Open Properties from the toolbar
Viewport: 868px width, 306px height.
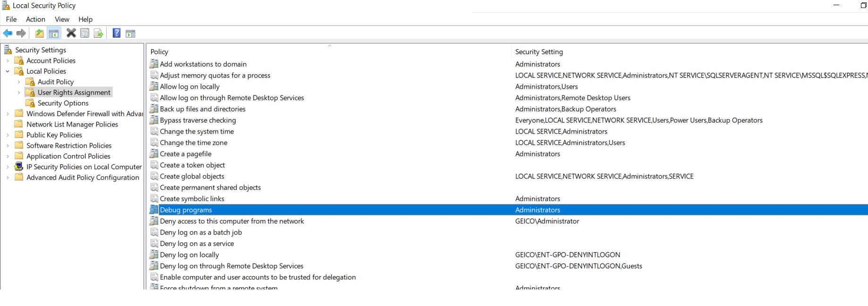pos(85,33)
